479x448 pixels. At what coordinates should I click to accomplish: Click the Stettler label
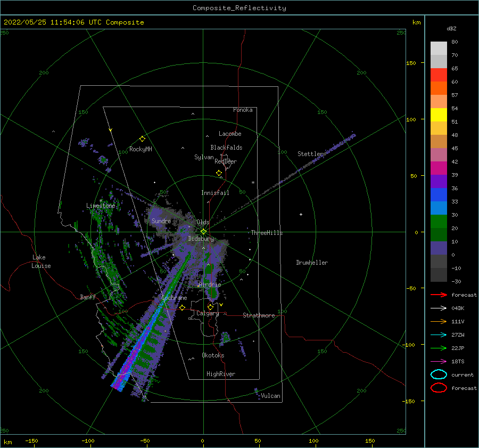click(310, 154)
